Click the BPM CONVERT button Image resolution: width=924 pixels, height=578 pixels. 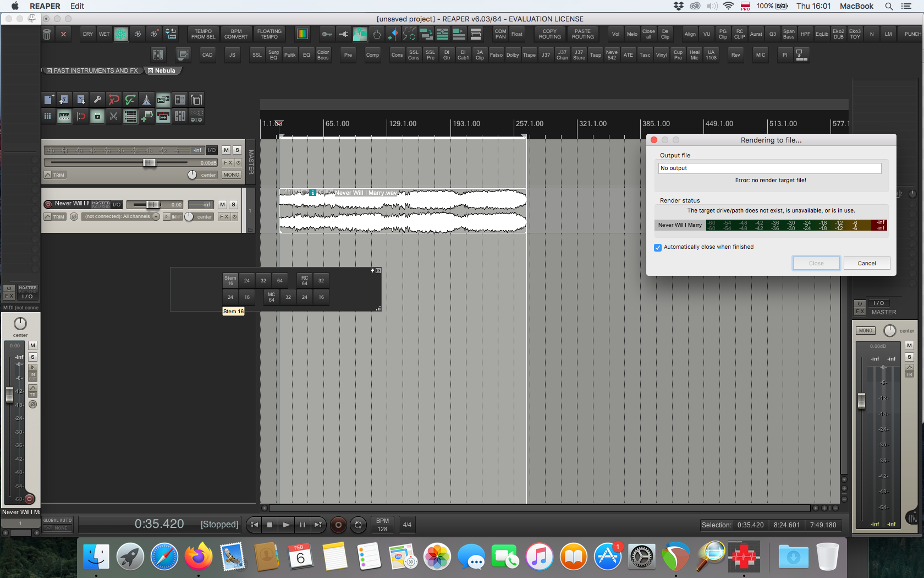tap(236, 34)
